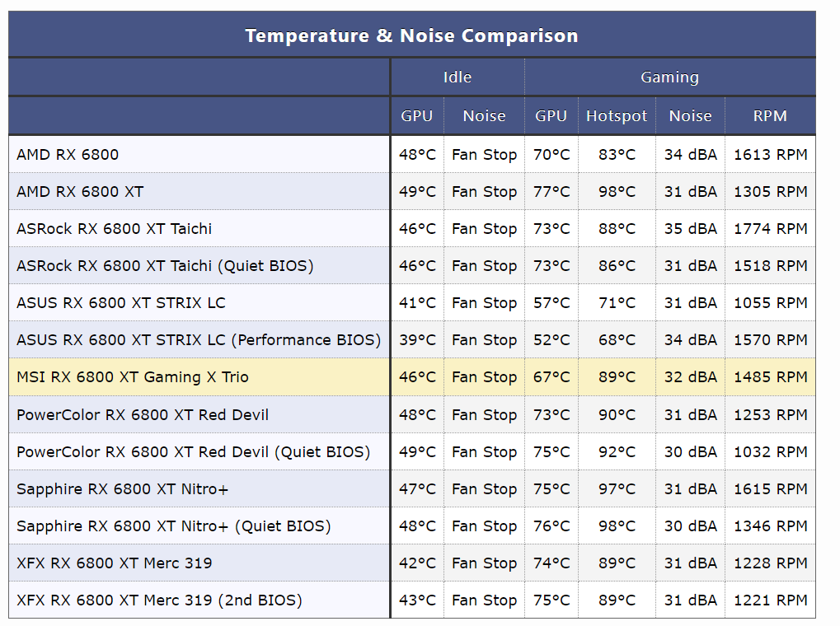Select the Idle column group header
Viewport: 840px width, 626px height.
pos(457,77)
